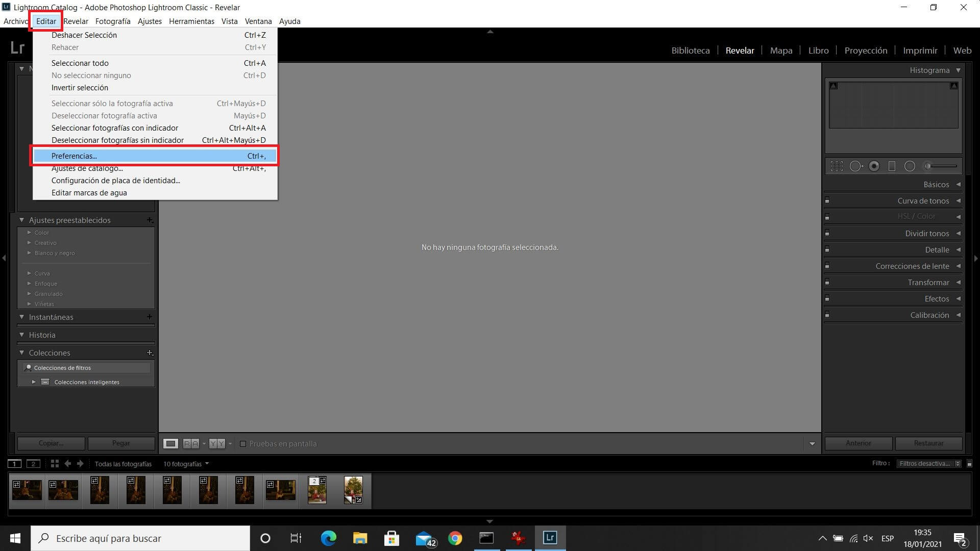Switch to grid view via filmstrip icon
The height and width of the screenshot is (551, 980).
coord(55,464)
